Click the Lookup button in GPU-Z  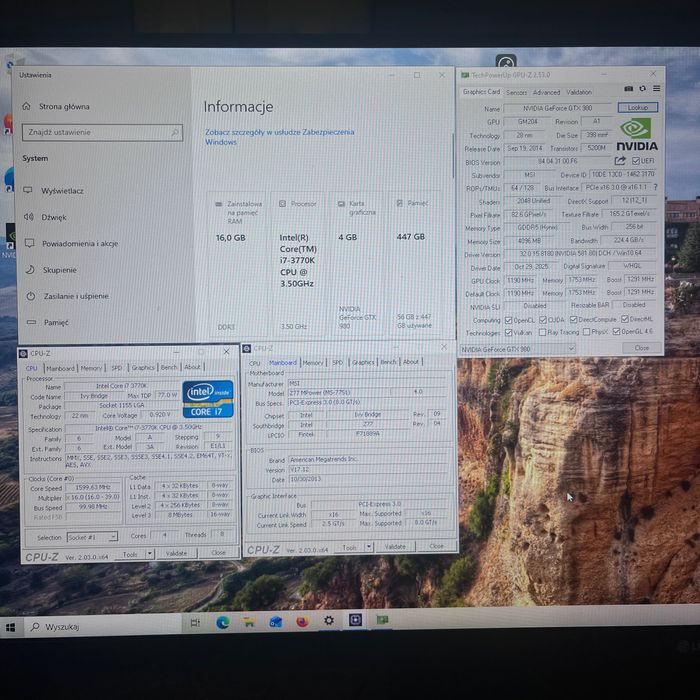[x=638, y=107]
